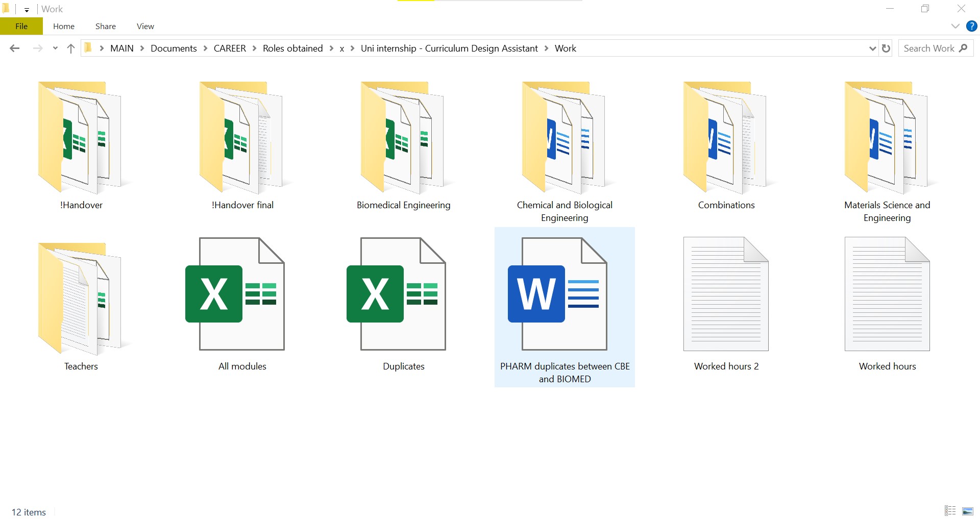Open Customize Quick Access Toolbar dropdown
The height and width of the screenshot is (519, 980).
point(27,10)
